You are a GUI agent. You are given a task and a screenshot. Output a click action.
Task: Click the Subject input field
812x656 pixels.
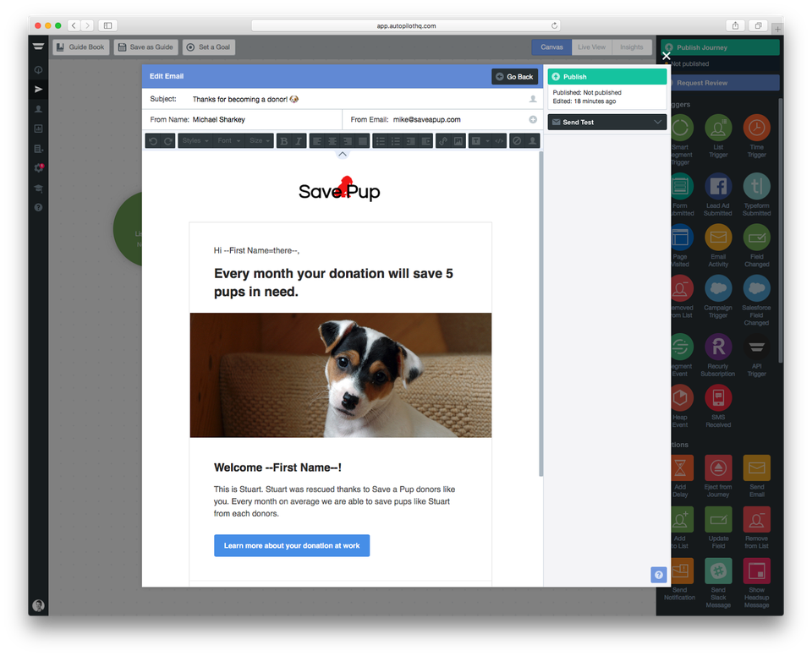355,100
